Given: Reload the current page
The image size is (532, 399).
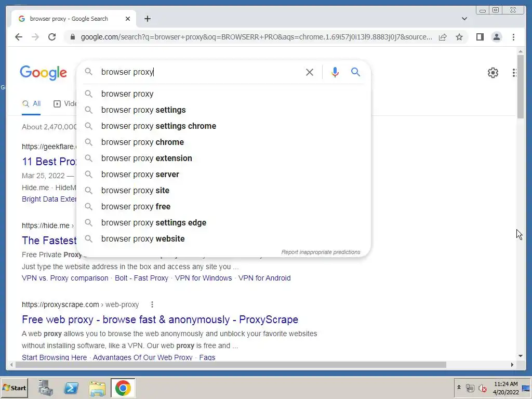Looking at the screenshot, I should (x=52, y=37).
